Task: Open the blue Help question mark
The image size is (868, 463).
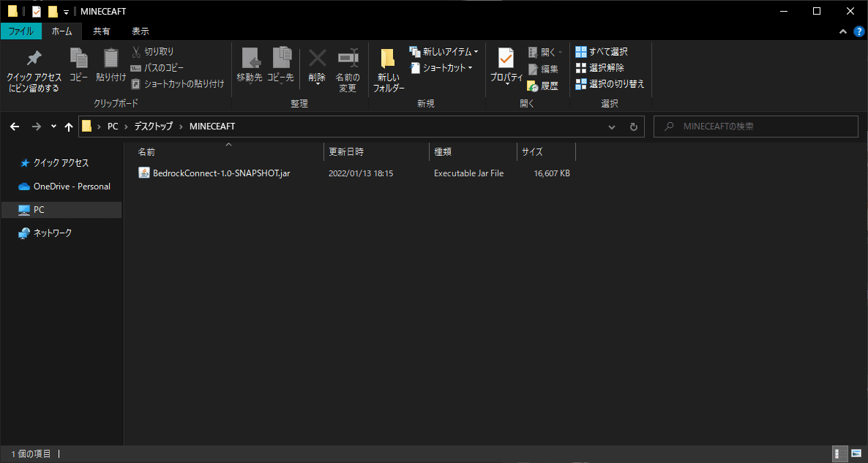Action: coord(858,31)
